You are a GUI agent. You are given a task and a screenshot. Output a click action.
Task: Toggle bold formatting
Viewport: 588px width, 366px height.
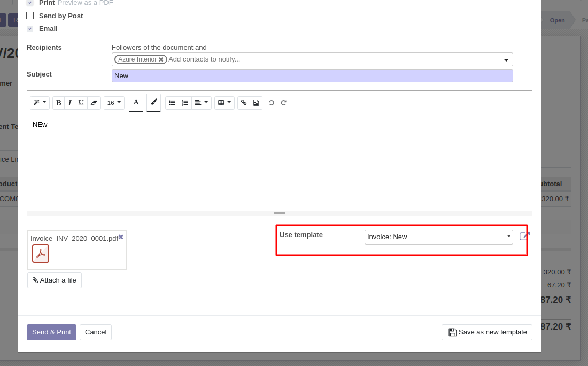tap(58, 103)
